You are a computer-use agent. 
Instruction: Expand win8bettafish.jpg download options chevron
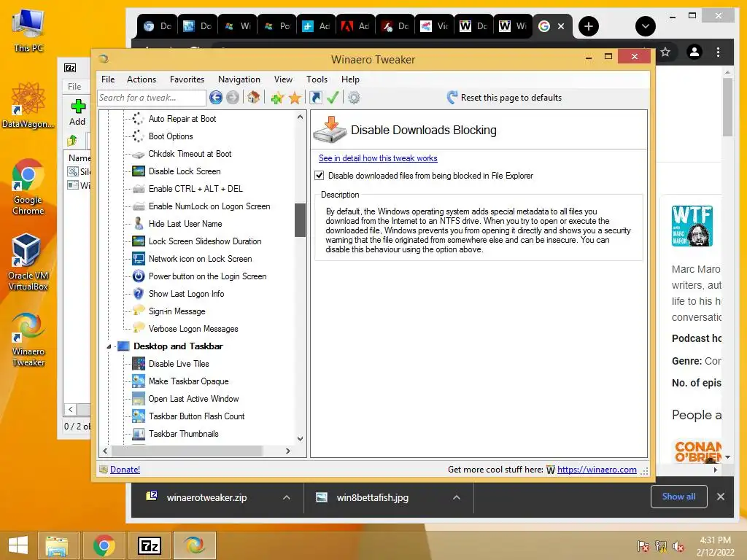click(x=457, y=497)
